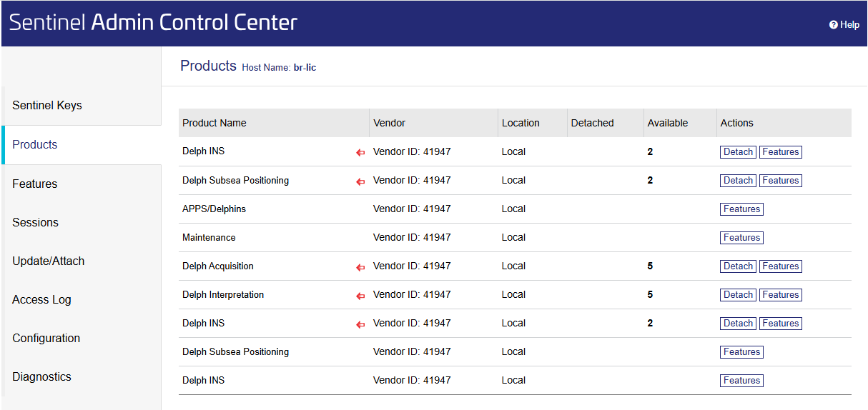Click red arrow icon beside Delph Acquisition

tap(360, 267)
